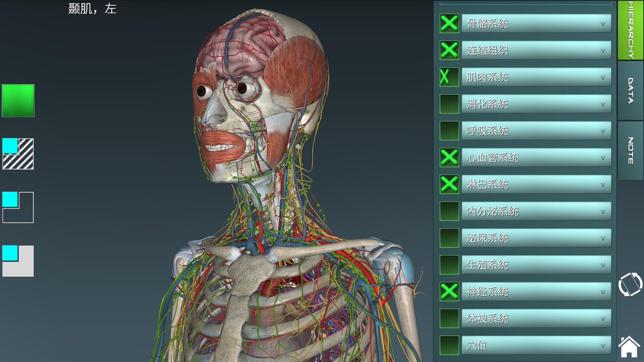Click the green color square

click(18, 101)
